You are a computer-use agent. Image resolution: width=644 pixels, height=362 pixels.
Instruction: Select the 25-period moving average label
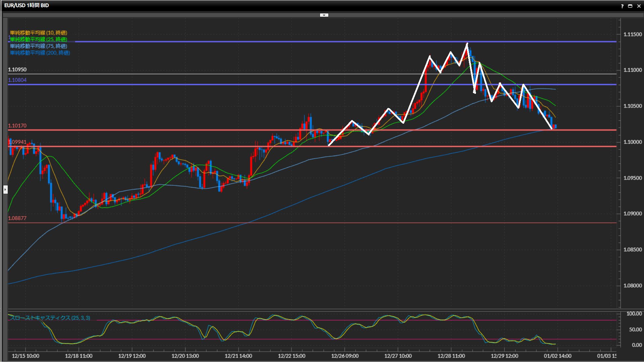[x=39, y=40]
